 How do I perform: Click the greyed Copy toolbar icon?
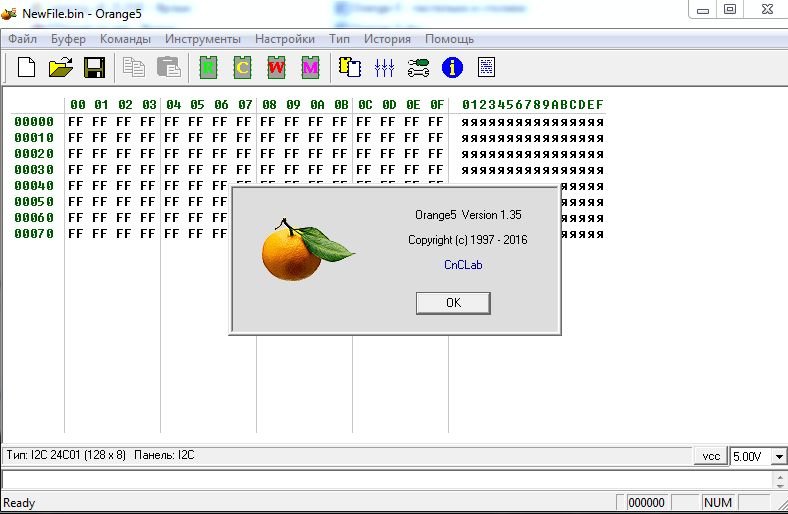point(134,67)
